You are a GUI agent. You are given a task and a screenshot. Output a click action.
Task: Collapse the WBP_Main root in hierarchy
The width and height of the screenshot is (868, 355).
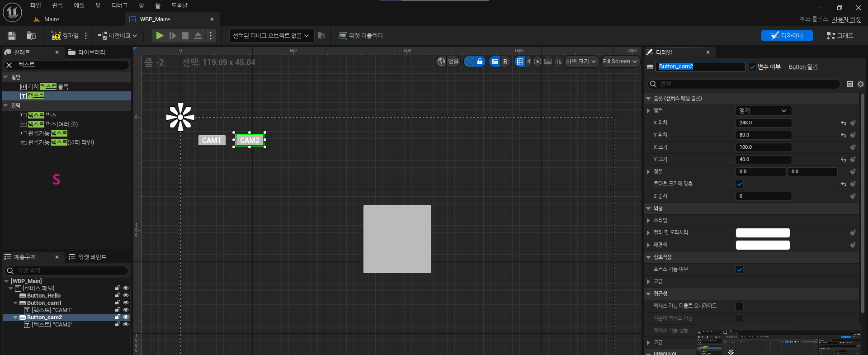click(6, 281)
